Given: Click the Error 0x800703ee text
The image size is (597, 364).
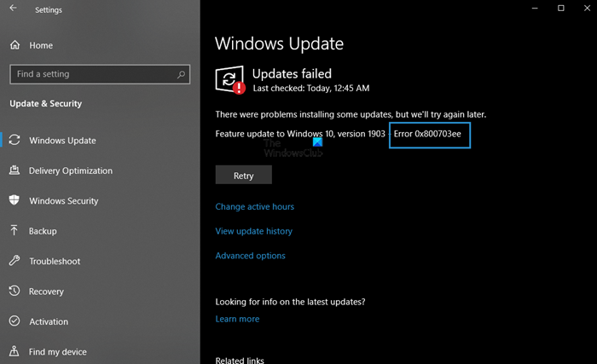Looking at the screenshot, I should [427, 134].
